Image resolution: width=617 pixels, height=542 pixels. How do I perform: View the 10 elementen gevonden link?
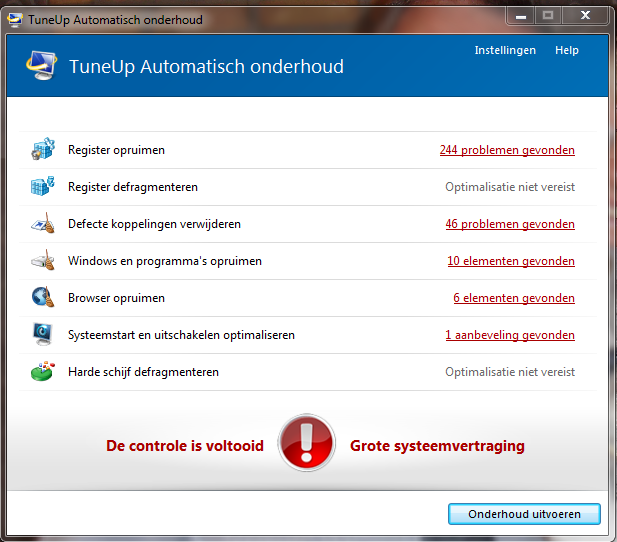[x=511, y=261]
